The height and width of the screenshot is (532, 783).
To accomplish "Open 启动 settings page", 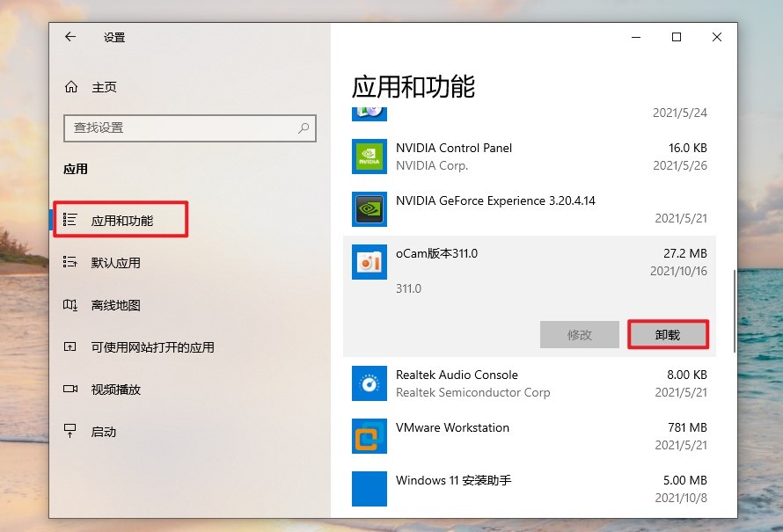I will click(103, 432).
